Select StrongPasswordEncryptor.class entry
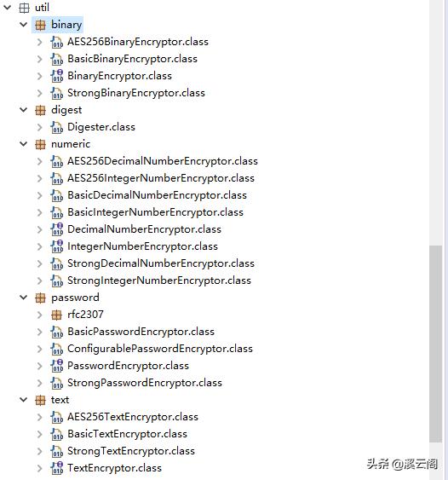This screenshot has height=480, width=448. pos(145,383)
